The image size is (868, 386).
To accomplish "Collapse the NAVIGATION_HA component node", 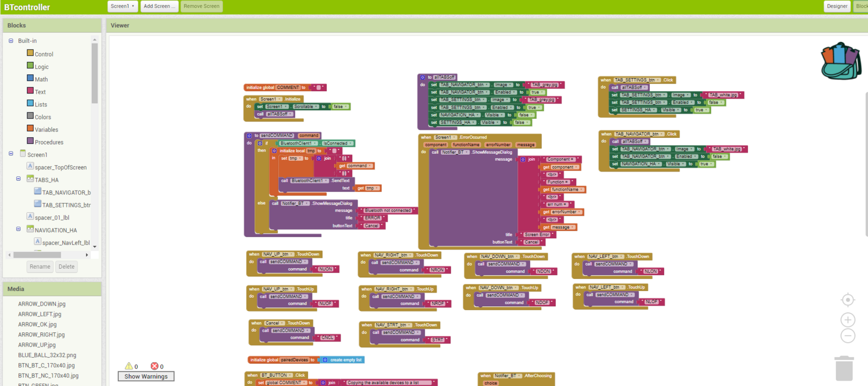I will tap(18, 229).
